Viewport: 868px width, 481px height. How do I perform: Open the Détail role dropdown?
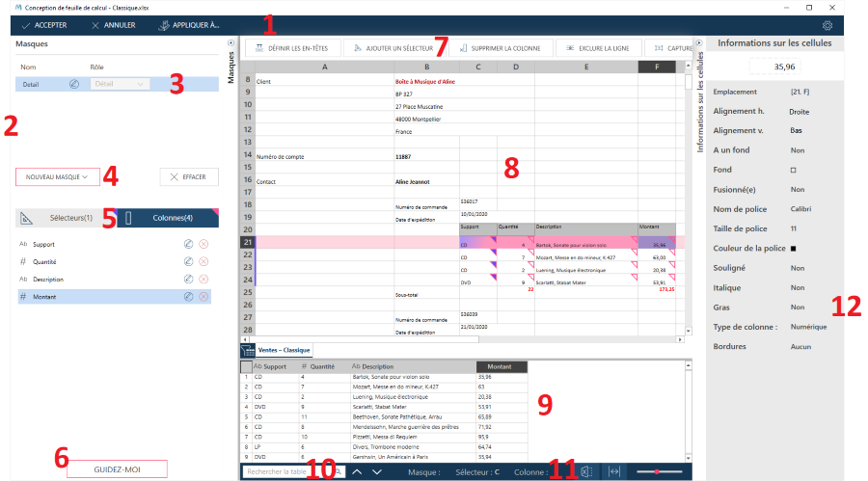(120, 84)
